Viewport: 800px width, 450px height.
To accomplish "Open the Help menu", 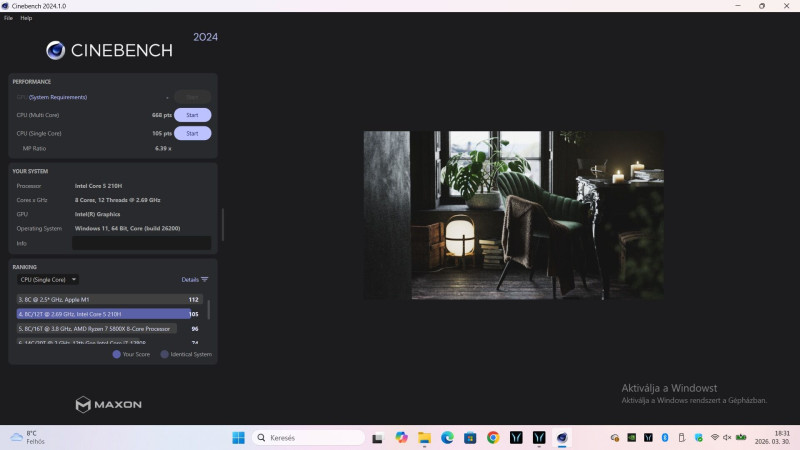I will (x=26, y=18).
